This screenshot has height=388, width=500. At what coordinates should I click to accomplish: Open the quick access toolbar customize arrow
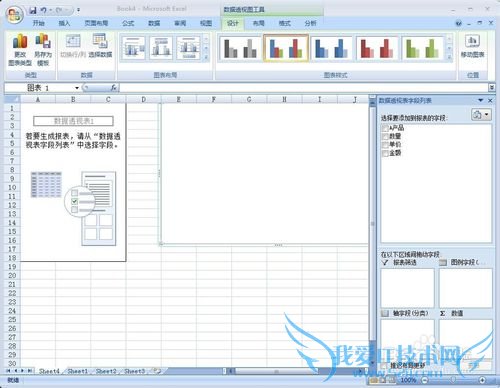coord(78,10)
